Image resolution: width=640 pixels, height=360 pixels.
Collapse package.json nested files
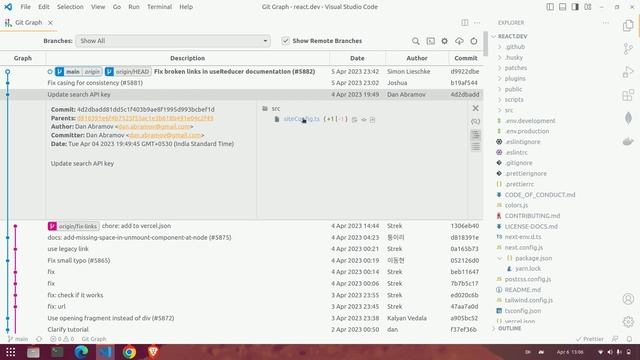[500, 258]
